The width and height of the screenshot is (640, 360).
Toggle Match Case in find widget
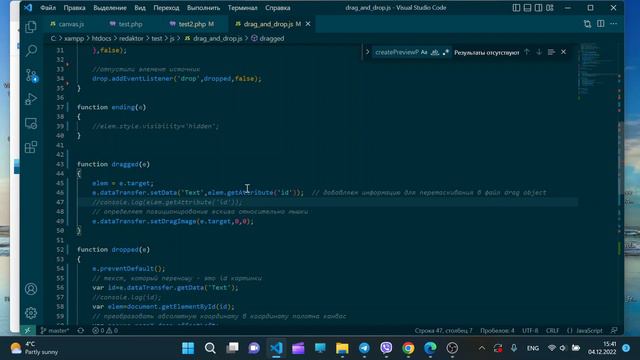coord(424,52)
